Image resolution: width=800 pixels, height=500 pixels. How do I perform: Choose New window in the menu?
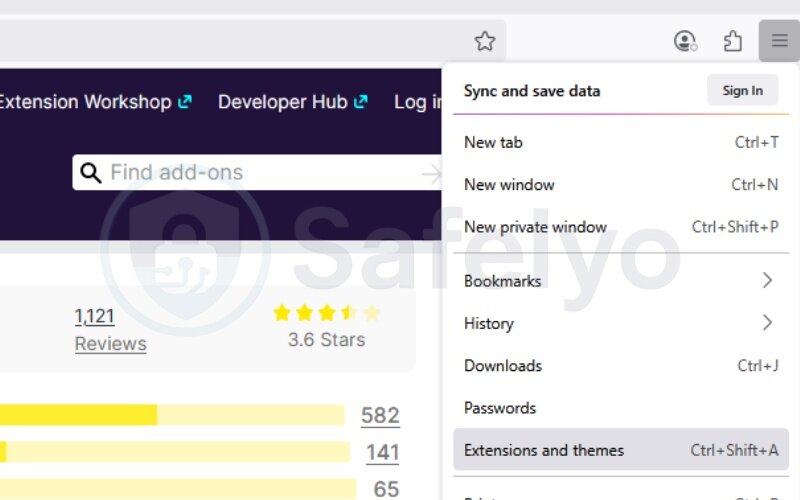621,184
